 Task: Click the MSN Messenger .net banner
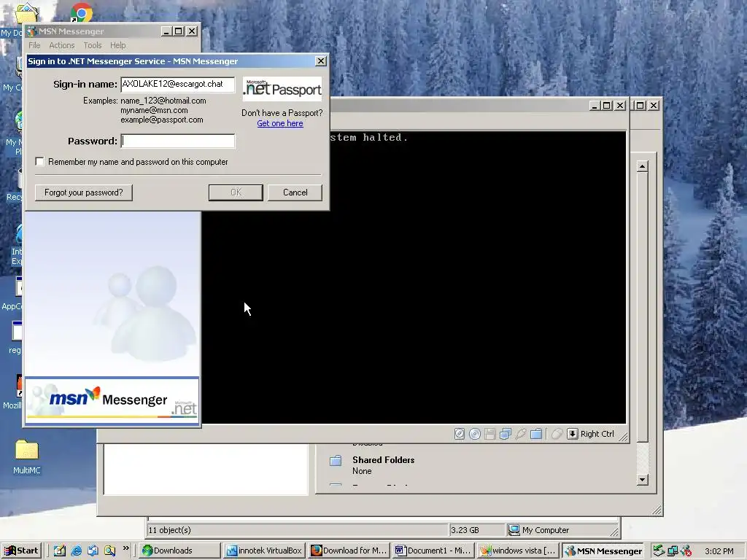(x=112, y=400)
